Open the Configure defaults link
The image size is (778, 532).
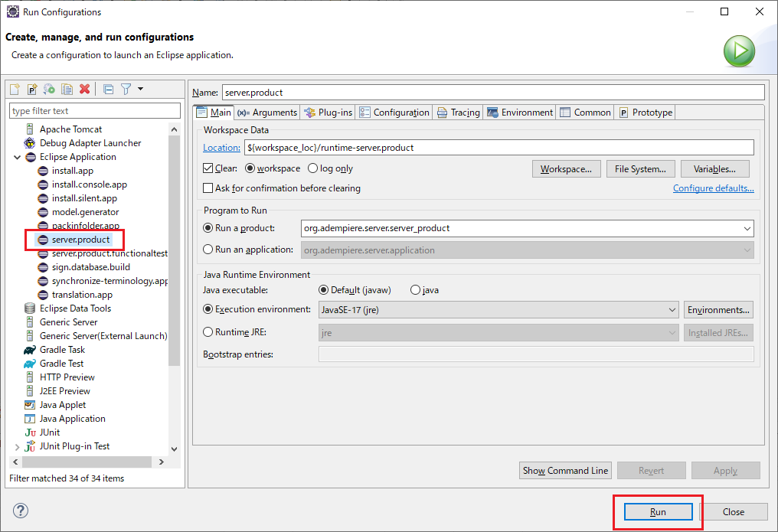(x=713, y=188)
